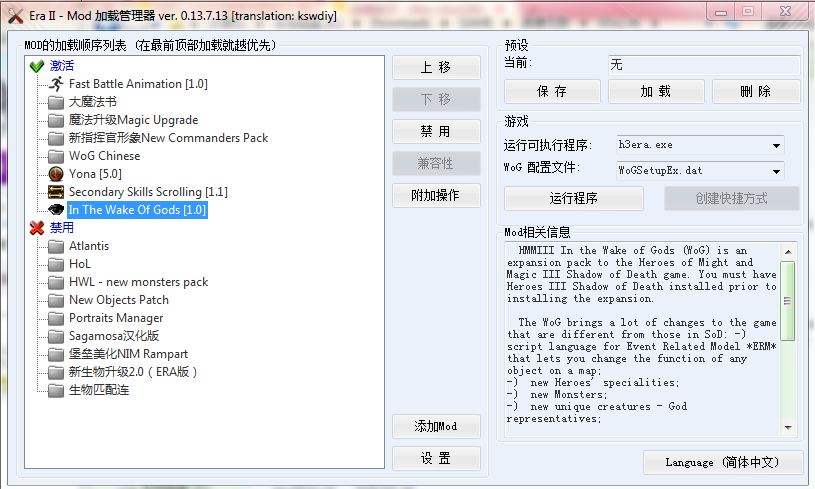Click 禁用 button to disable mod
Screen dimensions: 815x489
(436, 131)
